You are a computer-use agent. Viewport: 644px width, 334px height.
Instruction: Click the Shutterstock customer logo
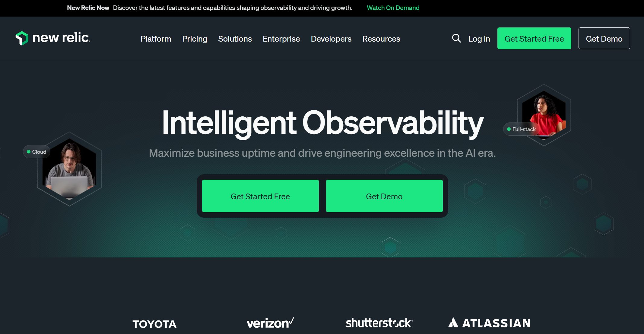379,323
